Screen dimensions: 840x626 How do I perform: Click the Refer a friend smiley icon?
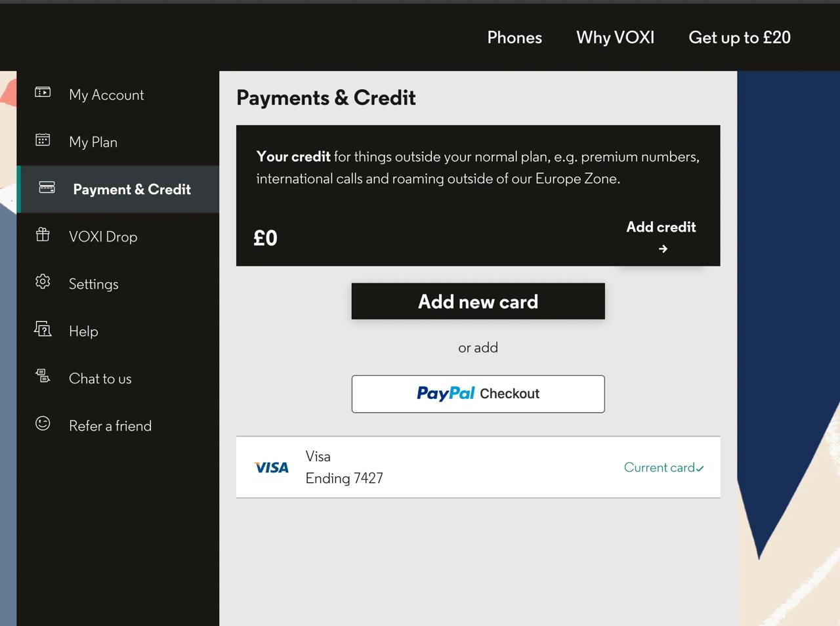point(43,423)
